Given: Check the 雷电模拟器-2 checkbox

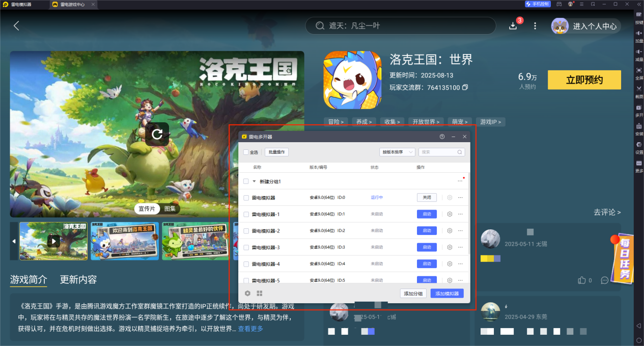Looking at the screenshot, I should [x=246, y=231].
